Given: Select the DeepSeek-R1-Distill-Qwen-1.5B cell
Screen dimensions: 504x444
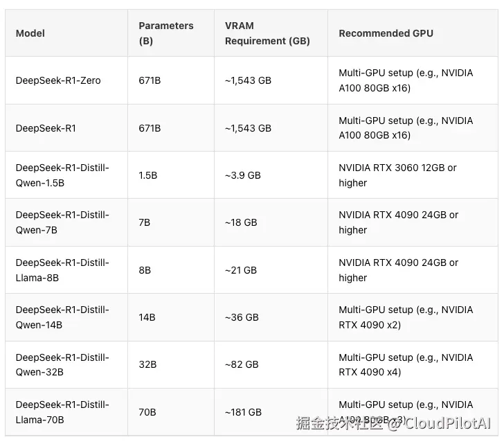Looking at the screenshot, I should [x=62, y=175].
